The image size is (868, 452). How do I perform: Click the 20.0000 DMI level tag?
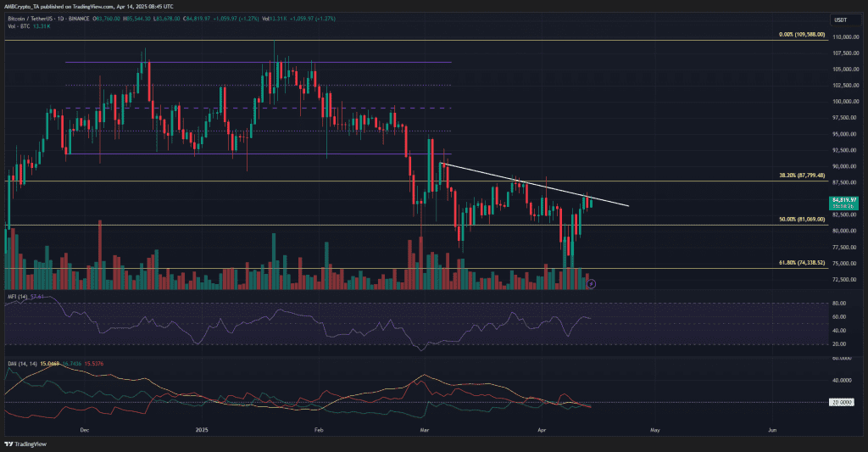(842, 402)
